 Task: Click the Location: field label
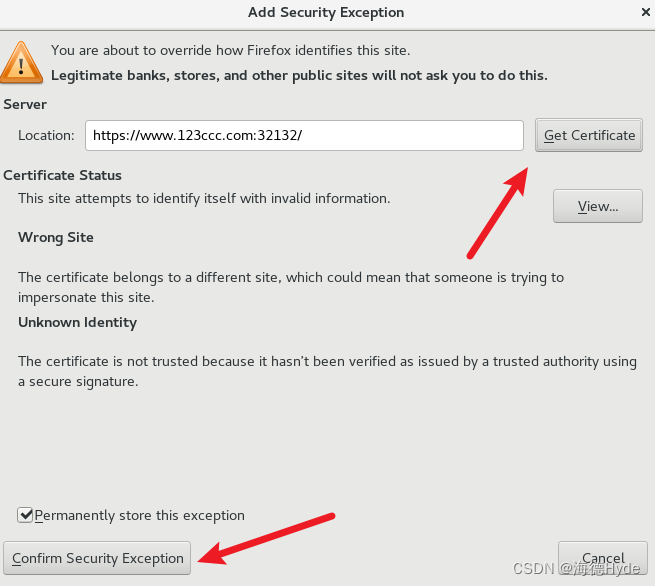(x=46, y=135)
